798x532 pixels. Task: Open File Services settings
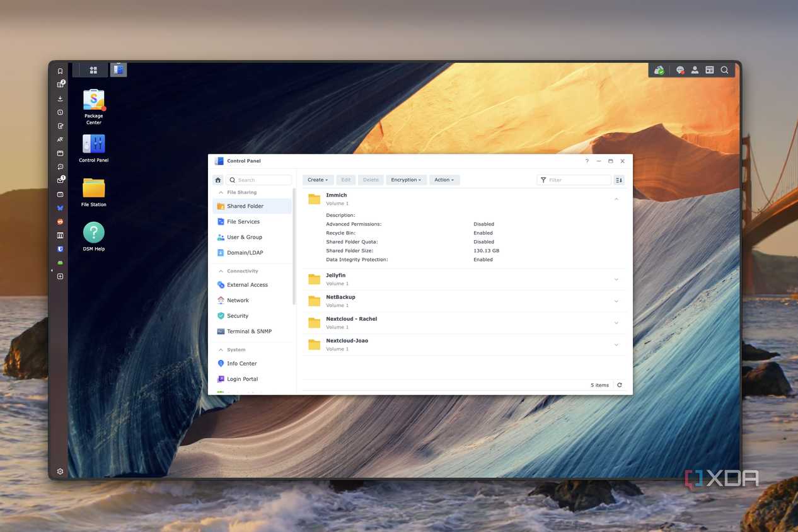(x=252, y=222)
